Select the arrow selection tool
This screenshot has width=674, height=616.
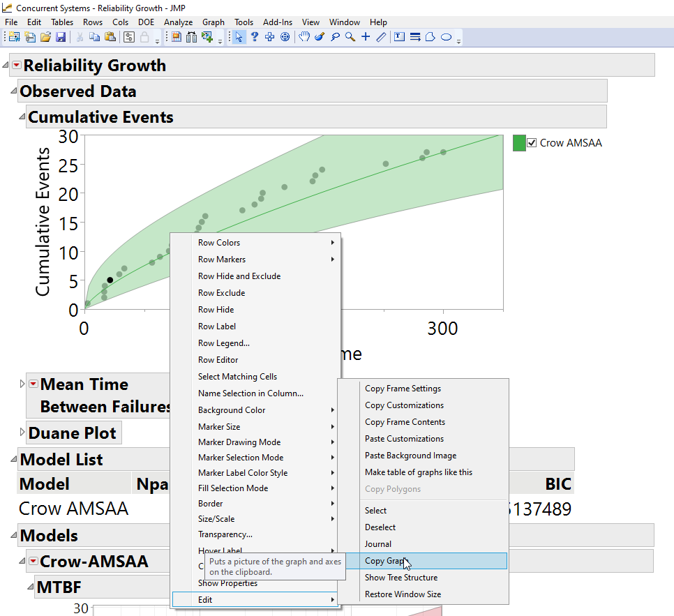point(239,36)
